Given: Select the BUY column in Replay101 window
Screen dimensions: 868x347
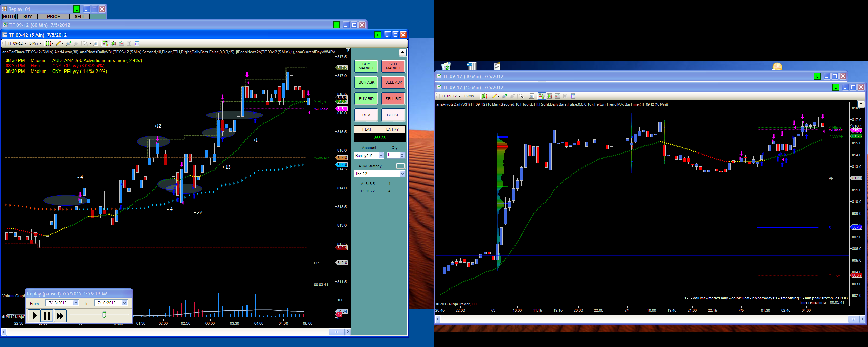Looking at the screenshot, I should (27, 16).
